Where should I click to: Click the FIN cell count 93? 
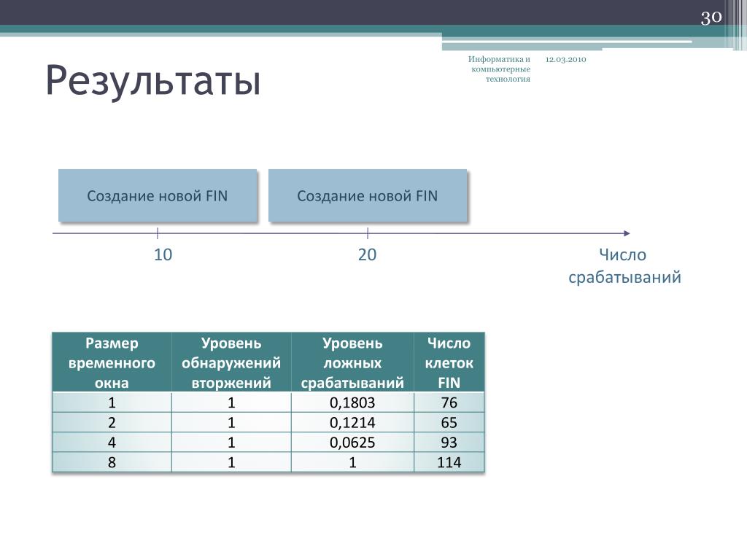pos(449,443)
